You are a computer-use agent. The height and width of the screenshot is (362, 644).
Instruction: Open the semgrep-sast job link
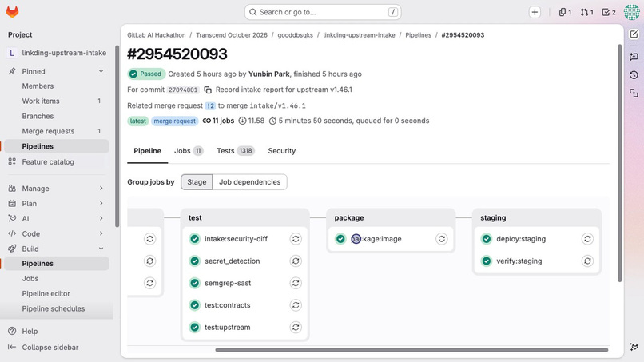tap(228, 283)
